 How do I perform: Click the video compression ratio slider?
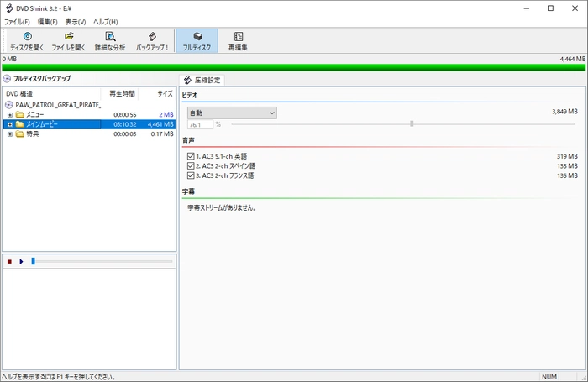[412, 124]
